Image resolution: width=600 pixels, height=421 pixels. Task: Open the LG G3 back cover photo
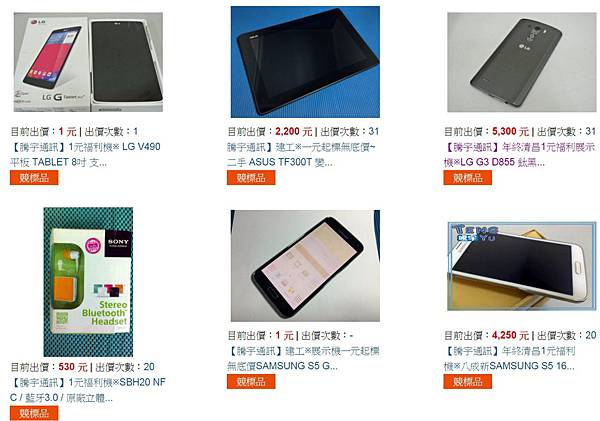[522, 62]
